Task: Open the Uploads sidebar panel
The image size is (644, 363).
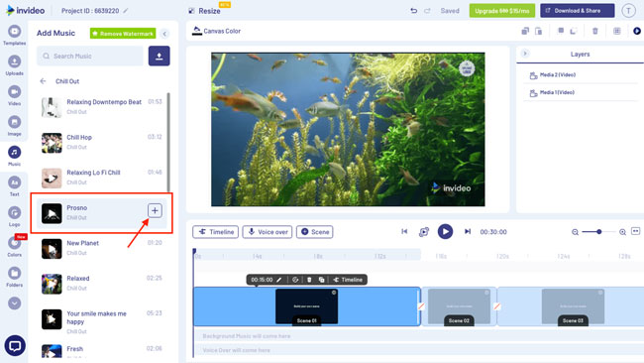Action: 15,65
